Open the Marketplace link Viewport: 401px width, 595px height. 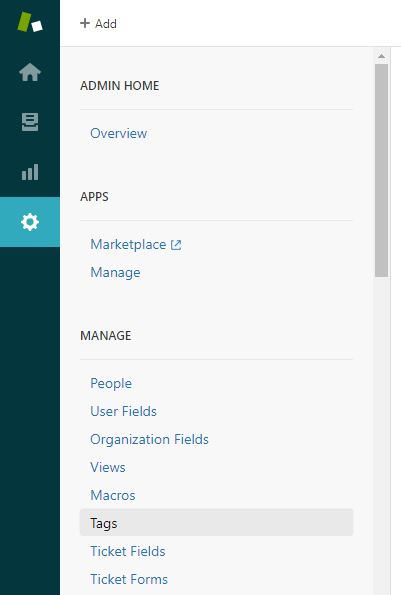click(128, 244)
